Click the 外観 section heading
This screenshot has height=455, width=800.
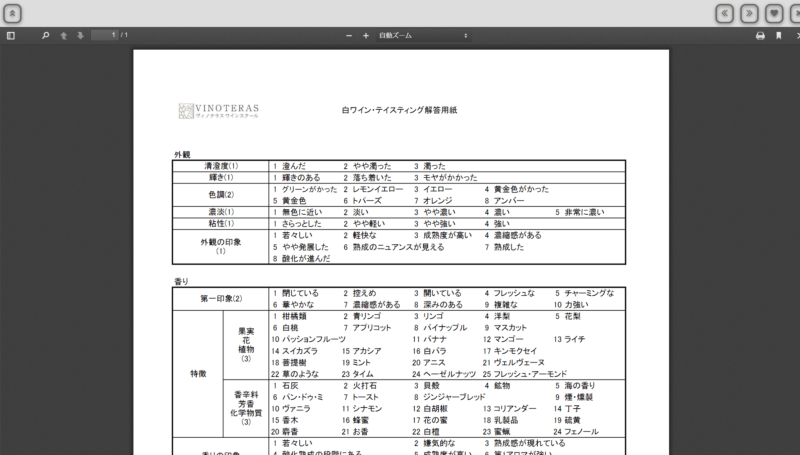click(x=182, y=155)
